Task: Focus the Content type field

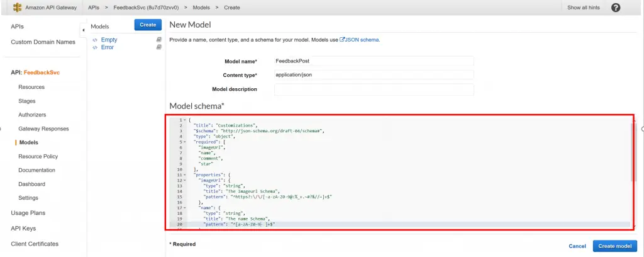Action: pyautogui.click(x=374, y=75)
